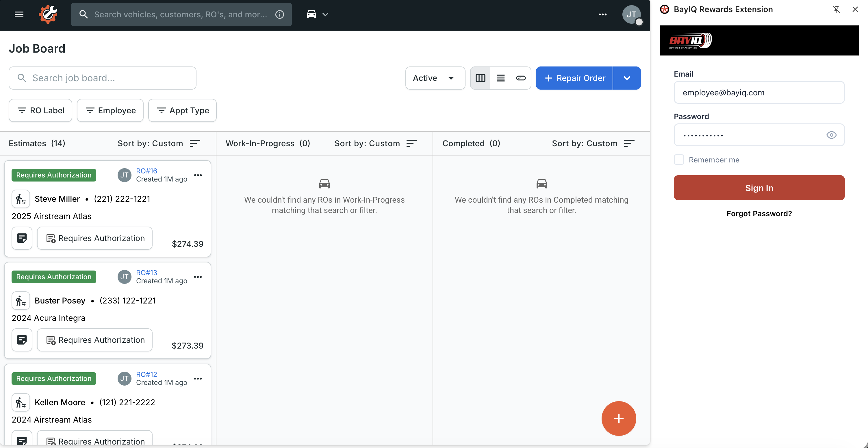Click the Search job board field
Screen dimensions: 868x448
[103, 78]
